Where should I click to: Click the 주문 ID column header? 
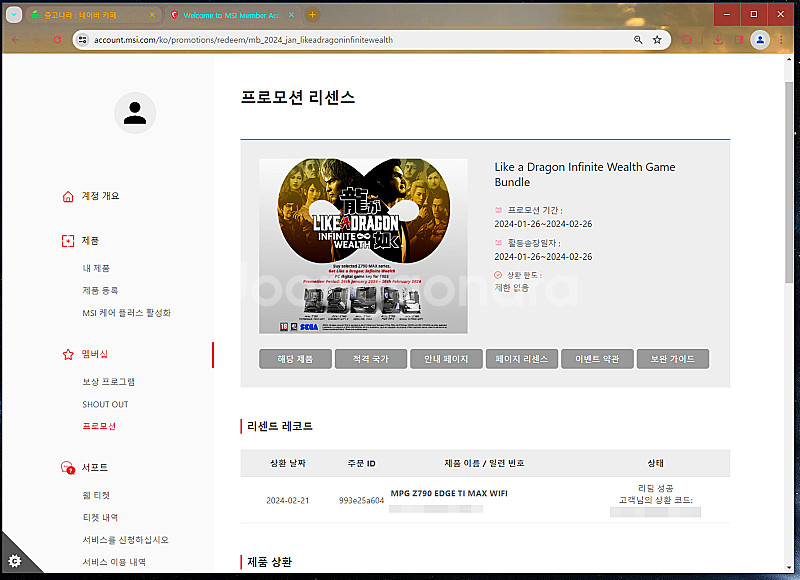tap(361, 463)
